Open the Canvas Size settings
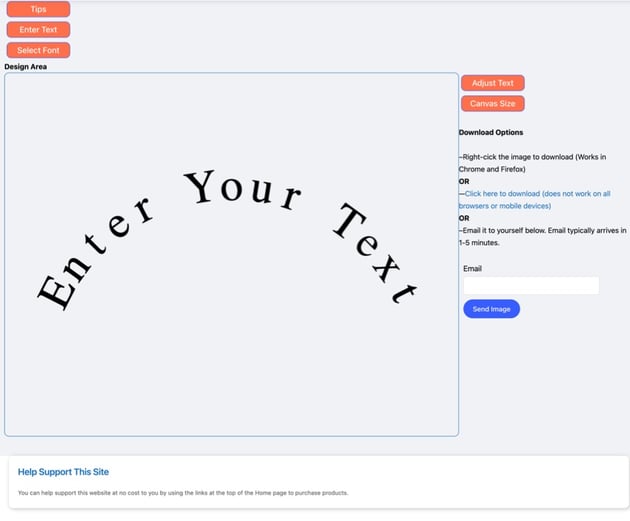The height and width of the screenshot is (521, 630). (x=492, y=103)
